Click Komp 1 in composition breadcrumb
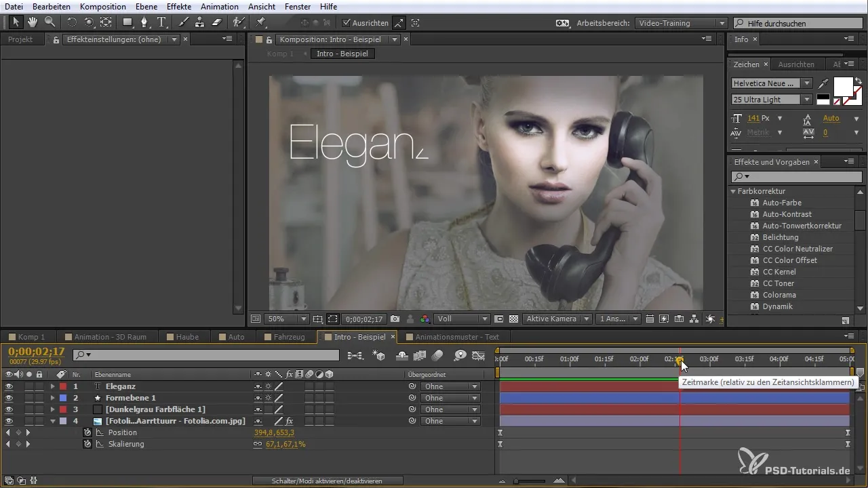This screenshot has width=868, height=488. [280, 54]
